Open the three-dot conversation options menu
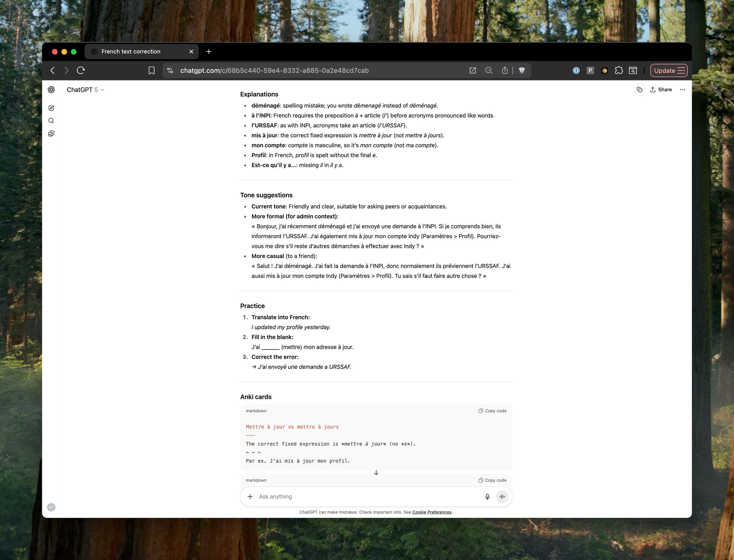 pyautogui.click(x=682, y=90)
